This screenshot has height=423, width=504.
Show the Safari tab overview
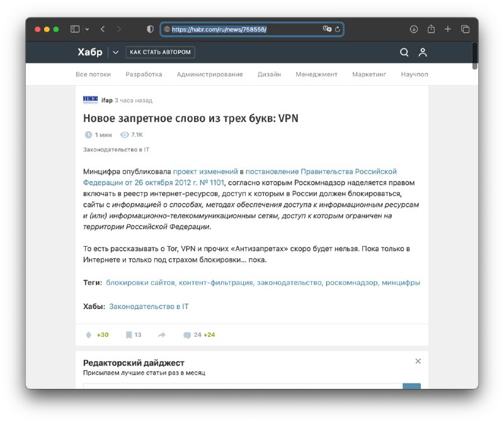pos(466,29)
